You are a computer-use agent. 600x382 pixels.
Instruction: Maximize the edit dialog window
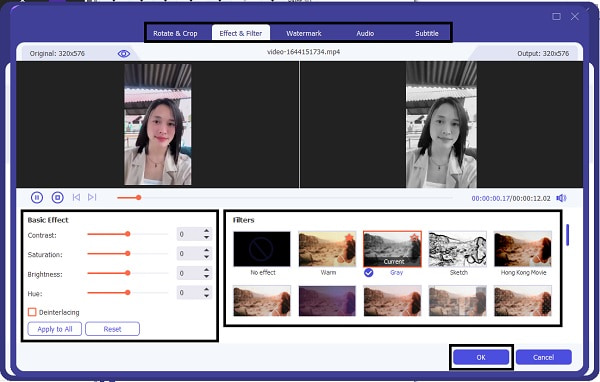(x=556, y=16)
